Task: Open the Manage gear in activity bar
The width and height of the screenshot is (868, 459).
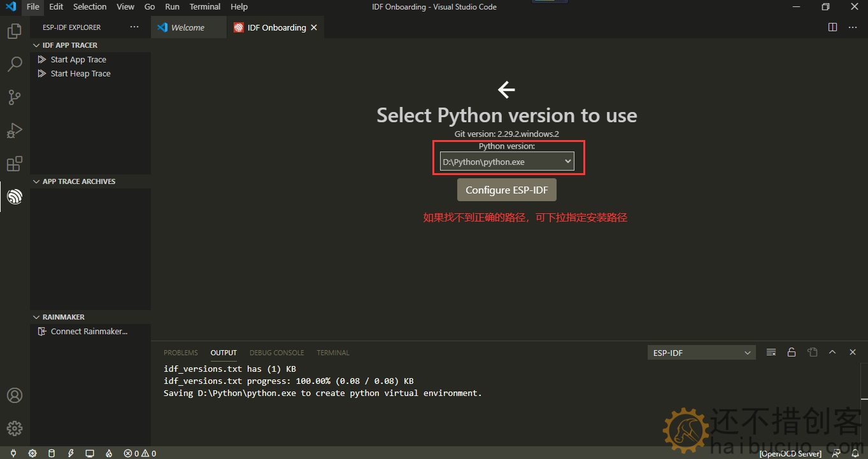Action: (x=15, y=428)
